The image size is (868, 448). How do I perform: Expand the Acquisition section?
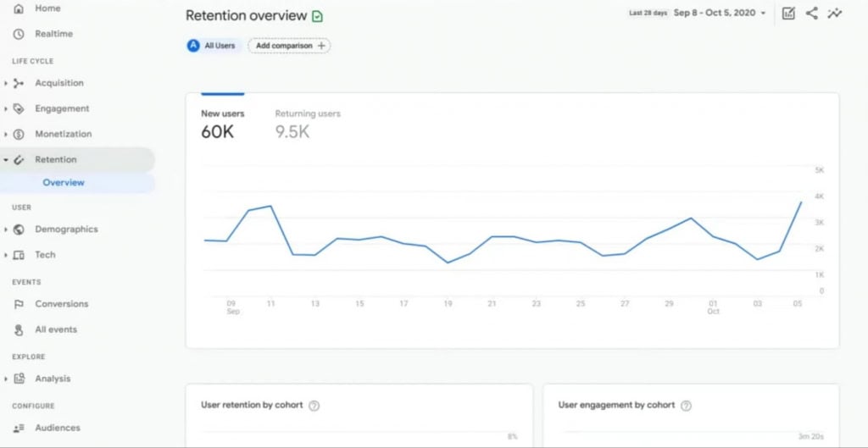(x=7, y=83)
